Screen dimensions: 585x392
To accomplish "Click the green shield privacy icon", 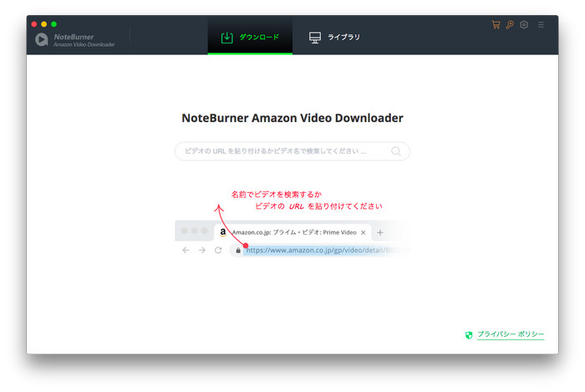I will point(469,335).
